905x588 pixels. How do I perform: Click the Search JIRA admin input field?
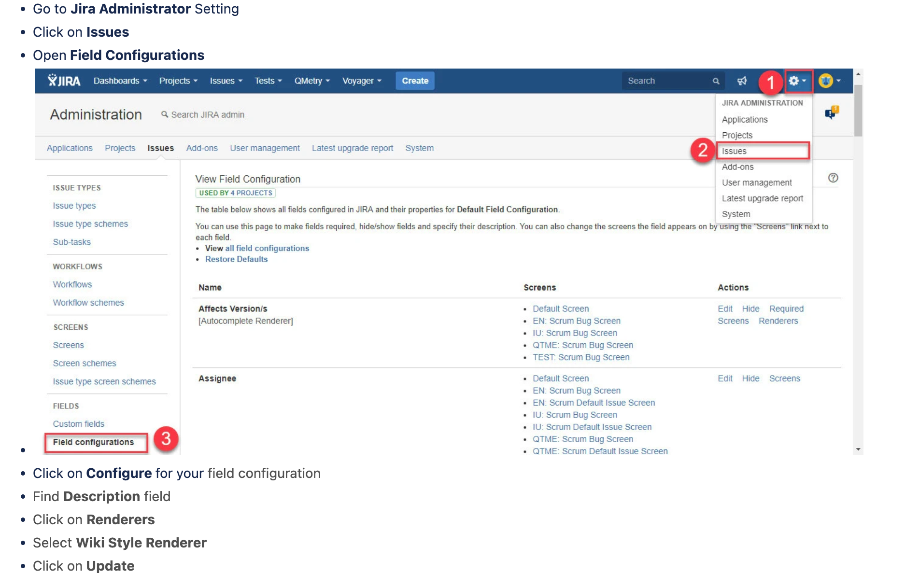pos(208,115)
